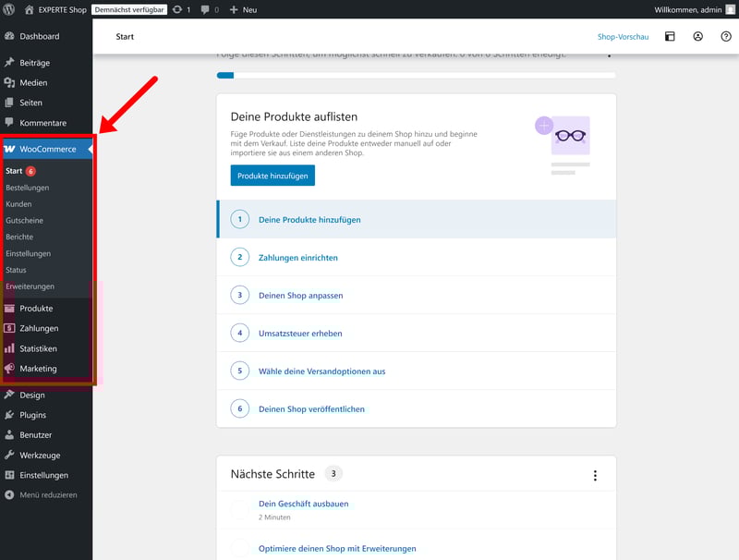Select Gutscheine from WooCommerce submenu

point(24,221)
